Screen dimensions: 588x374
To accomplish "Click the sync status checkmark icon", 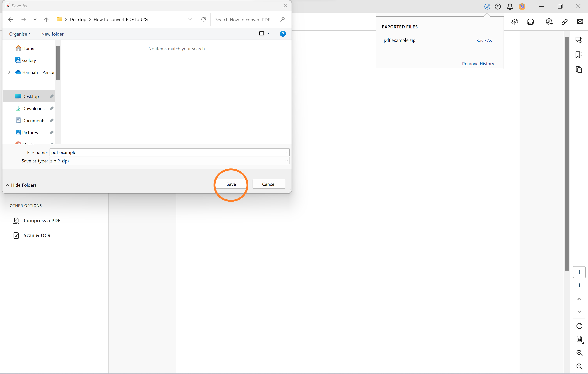I will click(487, 7).
